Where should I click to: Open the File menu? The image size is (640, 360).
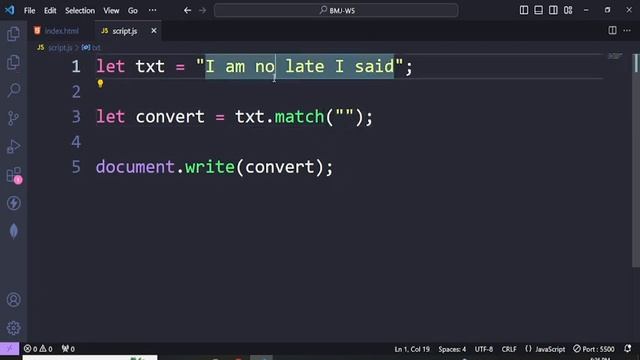pyautogui.click(x=29, y=11)
